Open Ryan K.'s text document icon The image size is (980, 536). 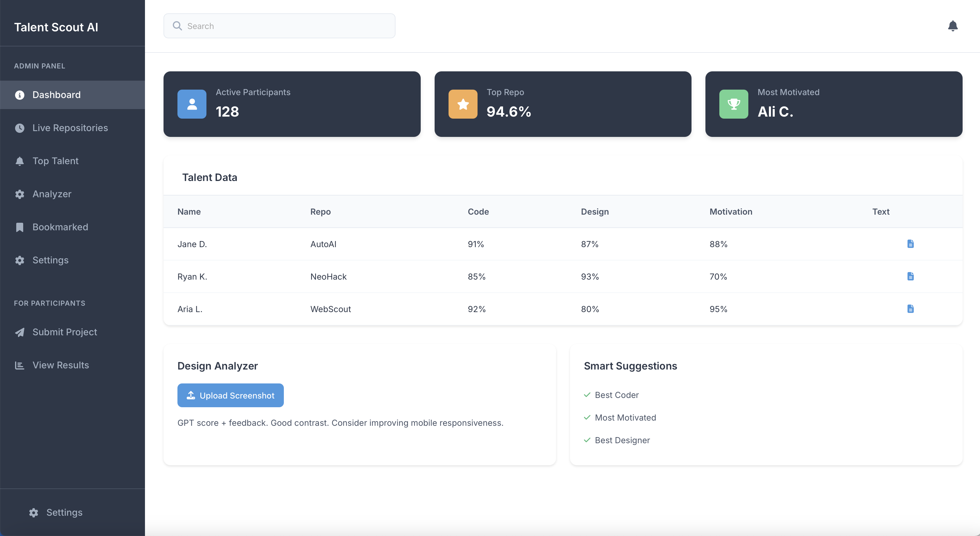click(x=910, y=276)
